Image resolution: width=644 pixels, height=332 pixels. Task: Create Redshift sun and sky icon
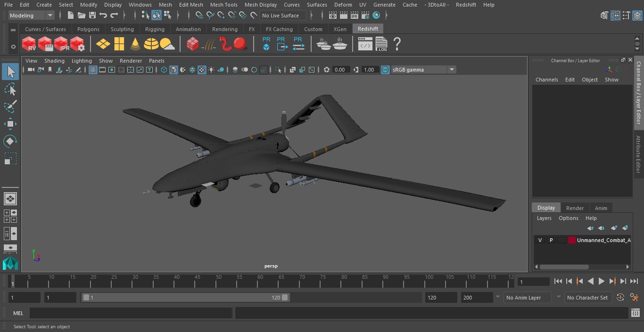click(x=167, y=44)
